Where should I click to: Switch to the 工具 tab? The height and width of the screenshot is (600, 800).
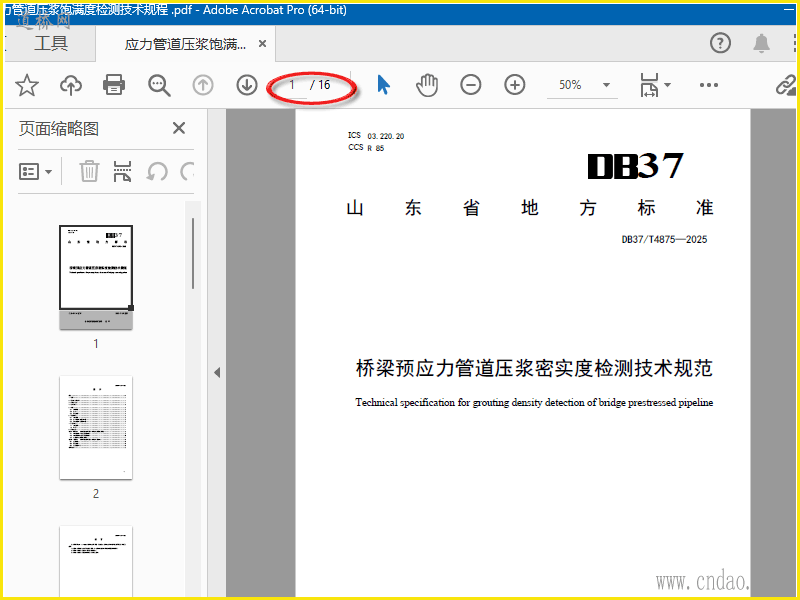[51, 43]
